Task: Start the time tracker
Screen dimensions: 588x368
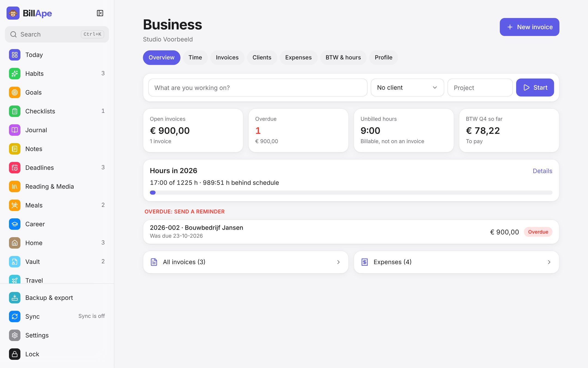Action: tap(535, 88)
